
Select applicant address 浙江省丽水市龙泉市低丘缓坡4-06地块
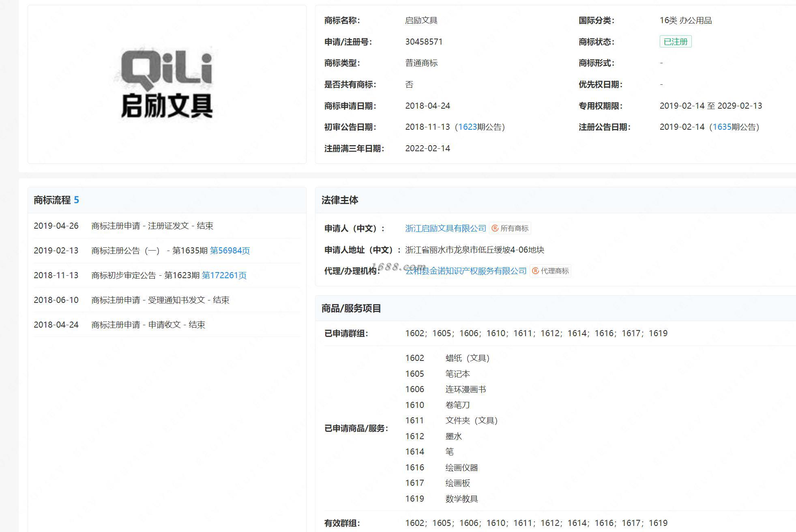(475, 250)
